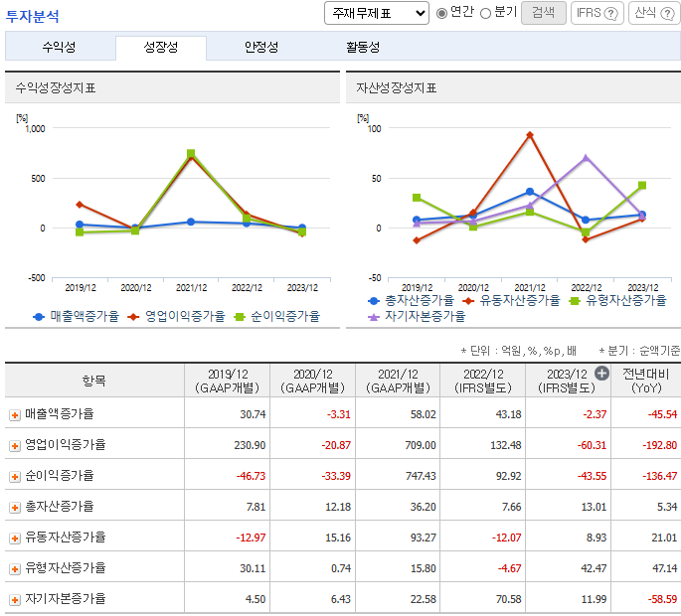Click the -192.80 YoY value
Screen dimensions: 681x616
[659, 445]
